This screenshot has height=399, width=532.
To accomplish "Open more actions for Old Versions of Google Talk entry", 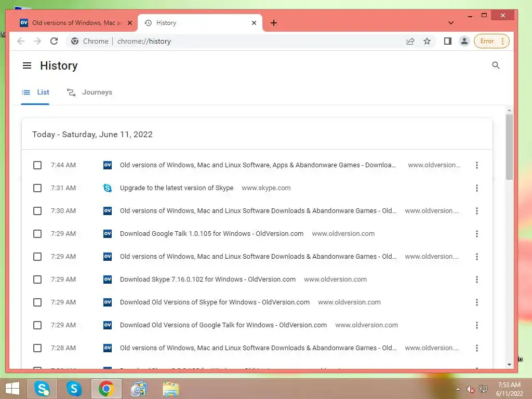I will 477,325.
